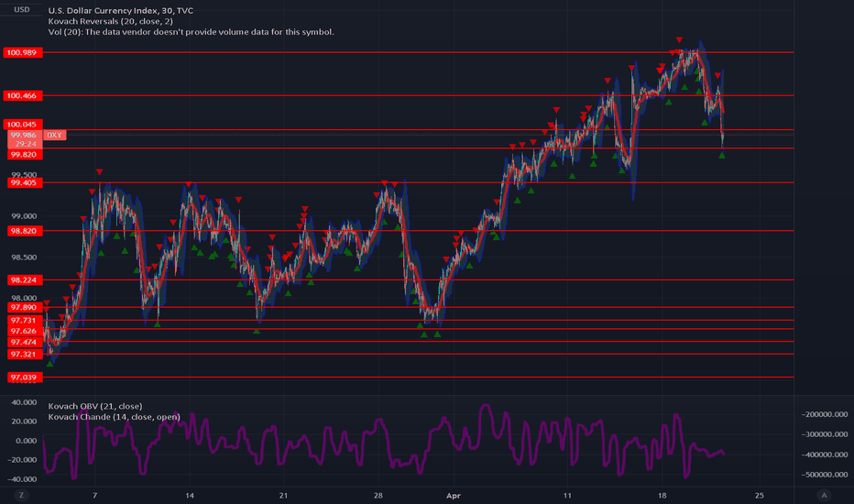Click the 28 date label on time axis
The width and height of the screenshot is (854, 504).
click(x=378, y=495)
